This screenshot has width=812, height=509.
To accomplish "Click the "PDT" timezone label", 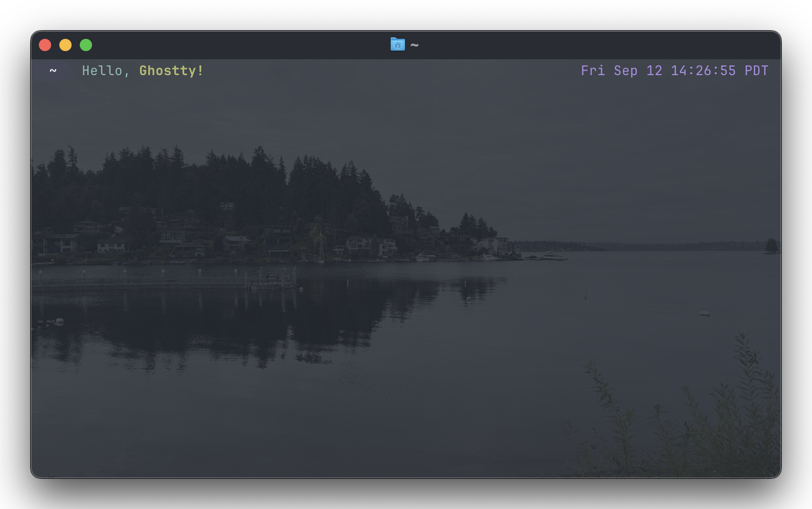I will (756, 71).
